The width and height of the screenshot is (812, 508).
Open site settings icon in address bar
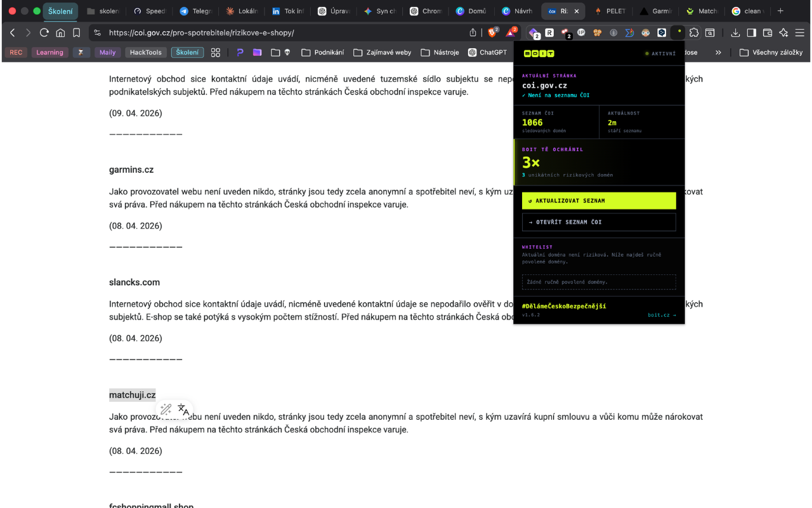point(97,32)
